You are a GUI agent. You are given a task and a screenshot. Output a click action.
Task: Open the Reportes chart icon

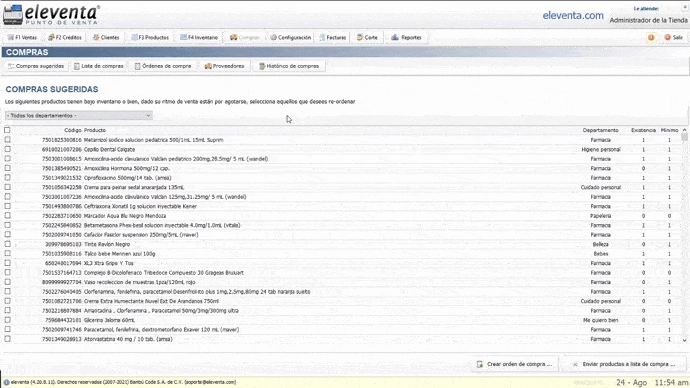[395, 37]
